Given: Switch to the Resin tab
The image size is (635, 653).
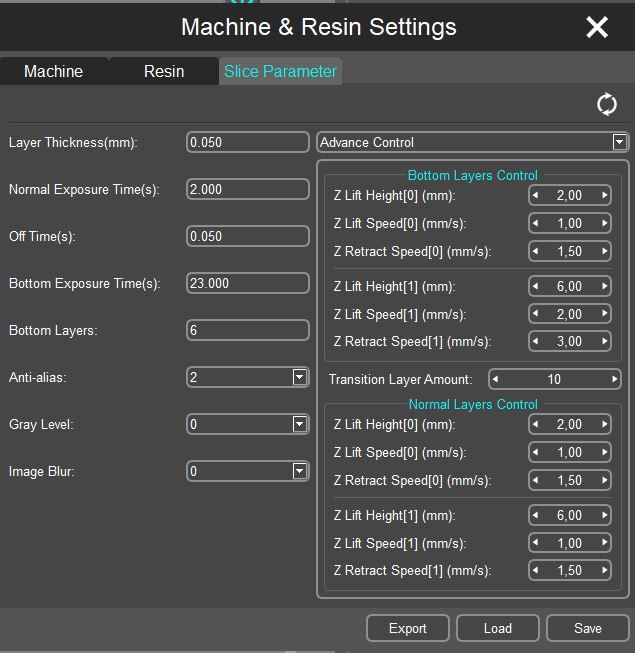Looking at the screenshot, I should (x=164, y=71).
